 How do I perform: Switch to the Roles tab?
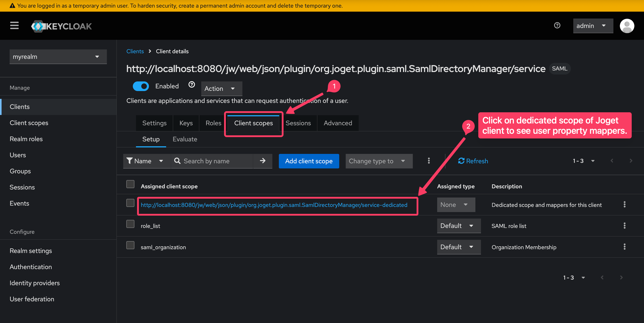click(x=213, y=123)
